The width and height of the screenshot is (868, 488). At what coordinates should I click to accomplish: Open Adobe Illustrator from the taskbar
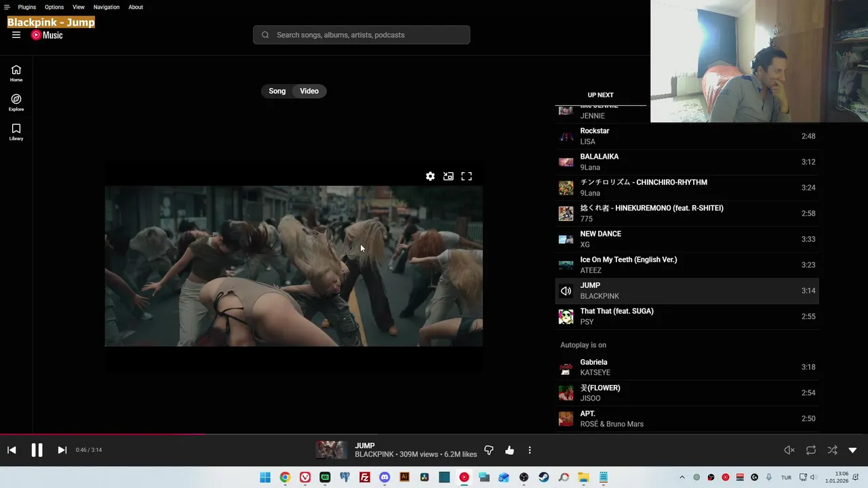coord(404,477)
